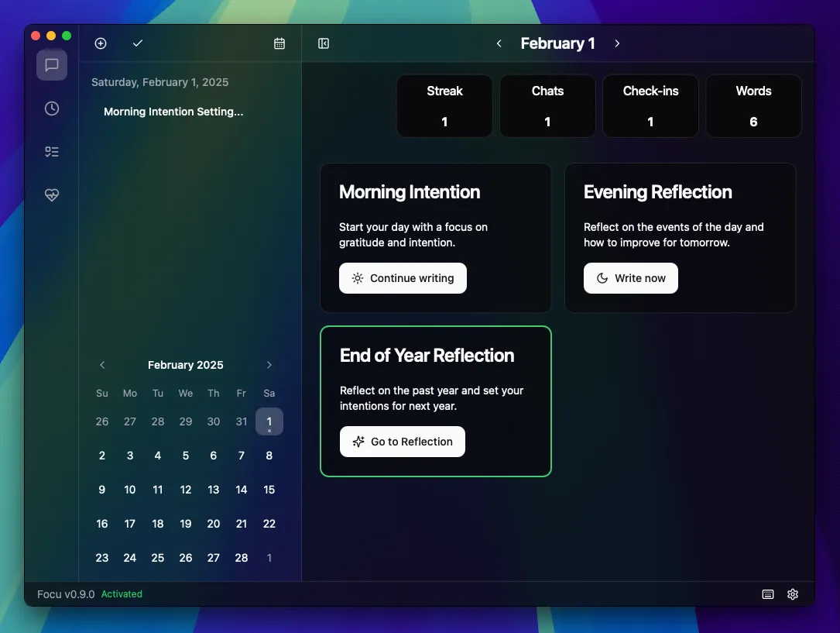Click the Evening Reflection card heading
Screen dimensions: 840x633
coord(658,192)
